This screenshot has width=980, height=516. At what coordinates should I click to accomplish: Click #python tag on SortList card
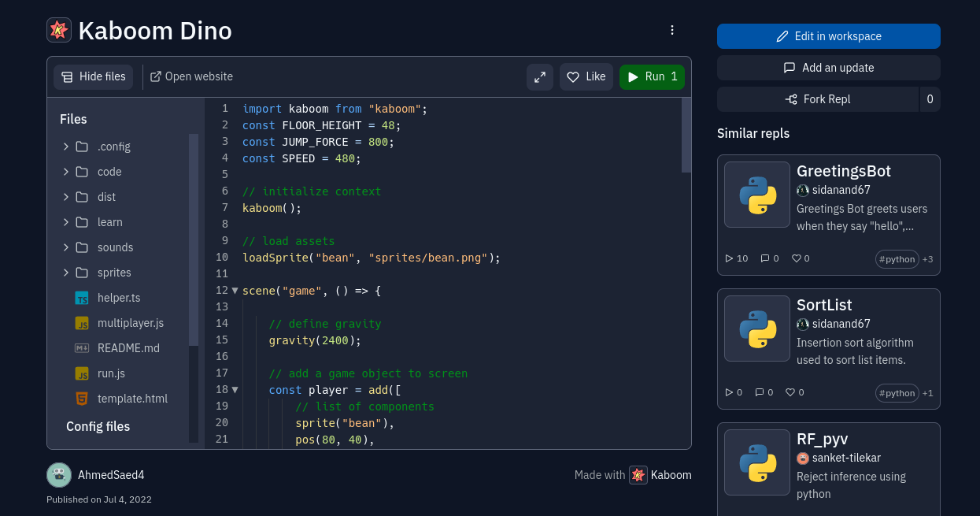pos(897,393)
